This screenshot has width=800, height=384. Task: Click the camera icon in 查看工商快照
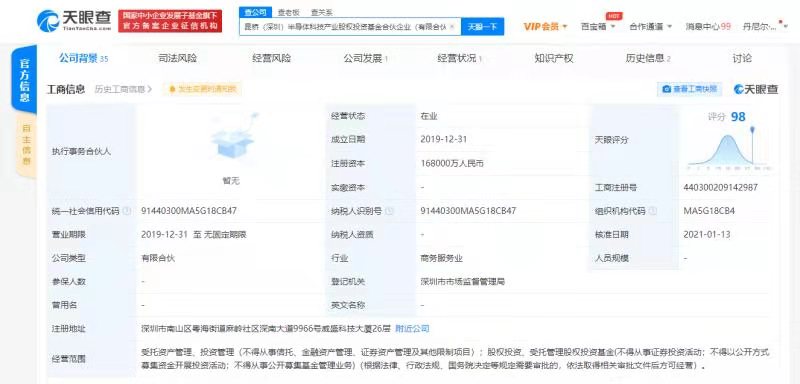666,89
